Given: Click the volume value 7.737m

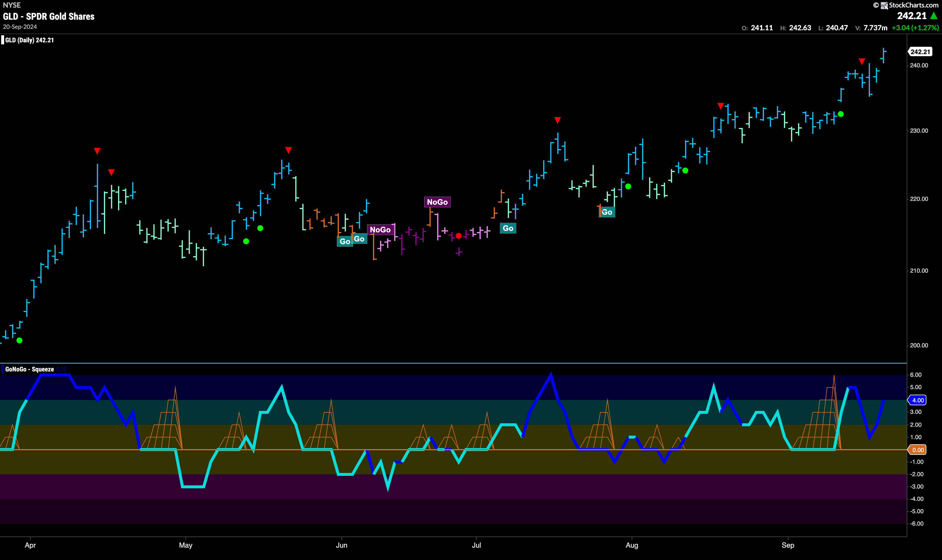Looking at the screenshot, I should [x=875, y=28].
